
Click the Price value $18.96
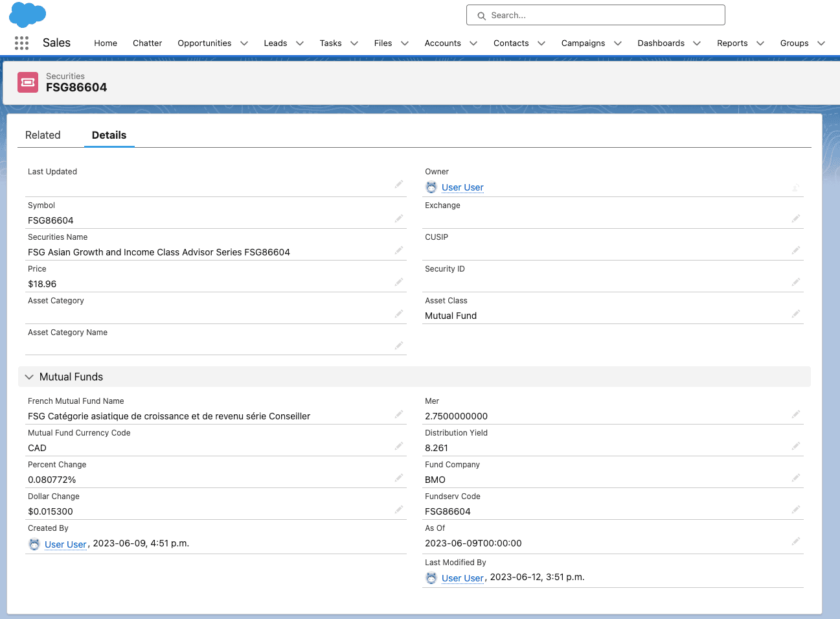pyautogui.click(x=42, y=284)
